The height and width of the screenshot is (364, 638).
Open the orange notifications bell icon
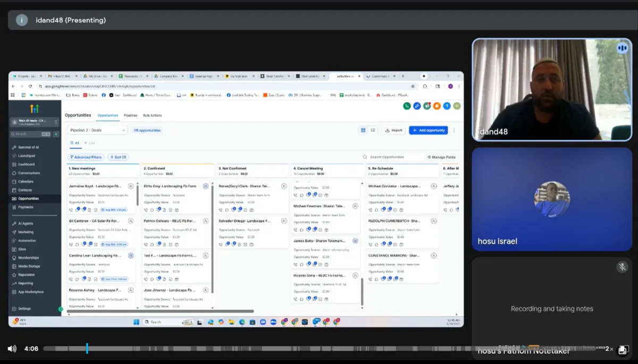tap(437, 106)
